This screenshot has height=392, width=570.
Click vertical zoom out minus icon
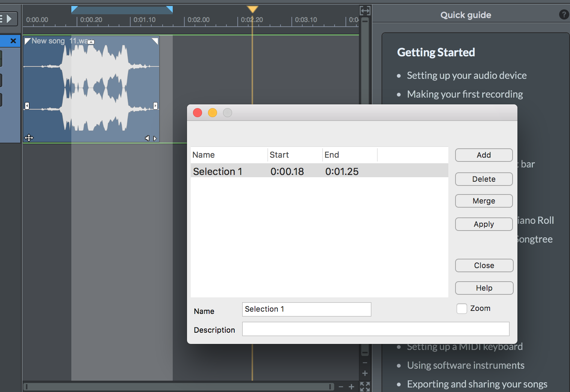click(365, 363)
